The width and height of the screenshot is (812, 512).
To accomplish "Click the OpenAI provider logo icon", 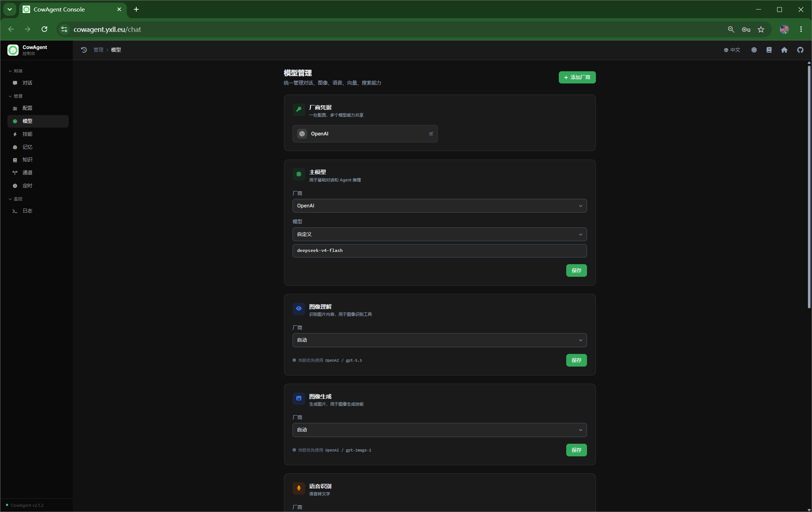I will (302, 134).
